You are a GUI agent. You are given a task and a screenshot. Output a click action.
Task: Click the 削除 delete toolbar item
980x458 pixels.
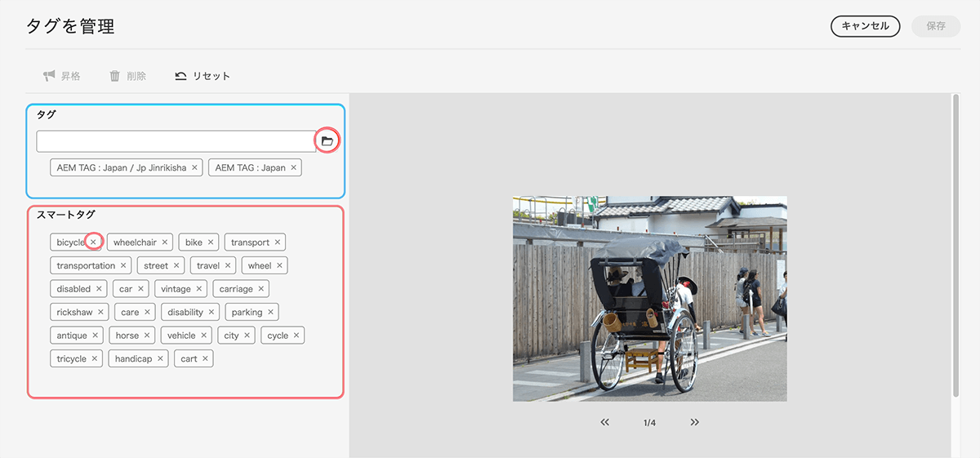[x=128, y=76]
